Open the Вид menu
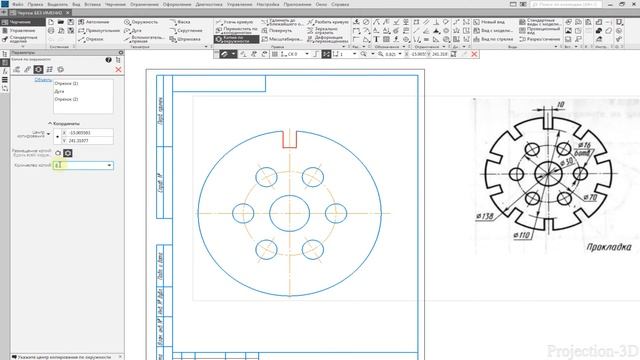Viewport: 640px width, 360px height. pos(76,4)
